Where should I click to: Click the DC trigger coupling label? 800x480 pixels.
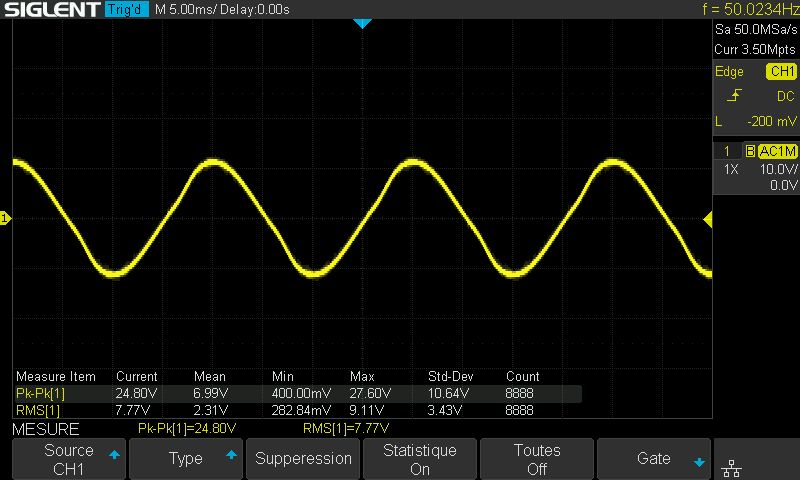786,96
